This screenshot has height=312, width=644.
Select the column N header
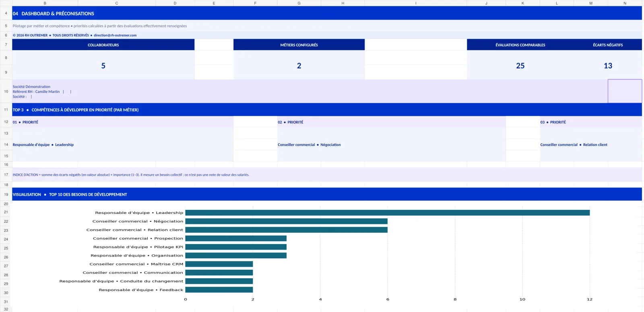[625, 3]
